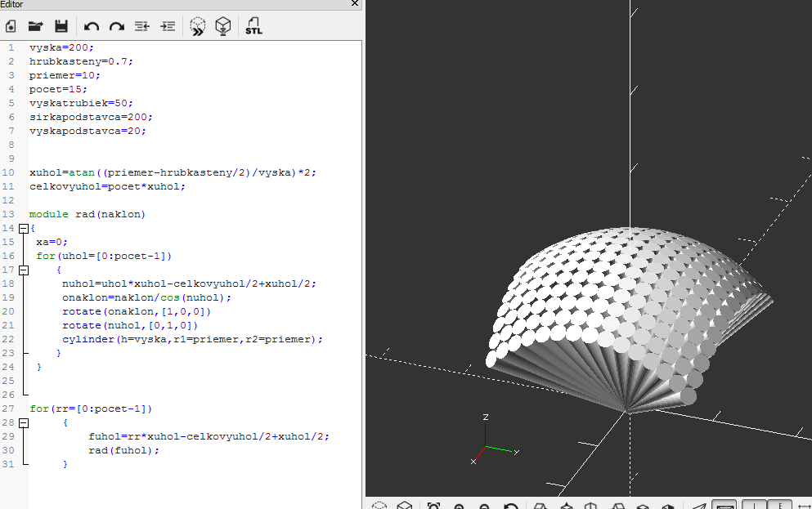Collapse the code block fold at line 28
Image resolution: width=812 pixels, height=509 pixels.
click(23, 422)
